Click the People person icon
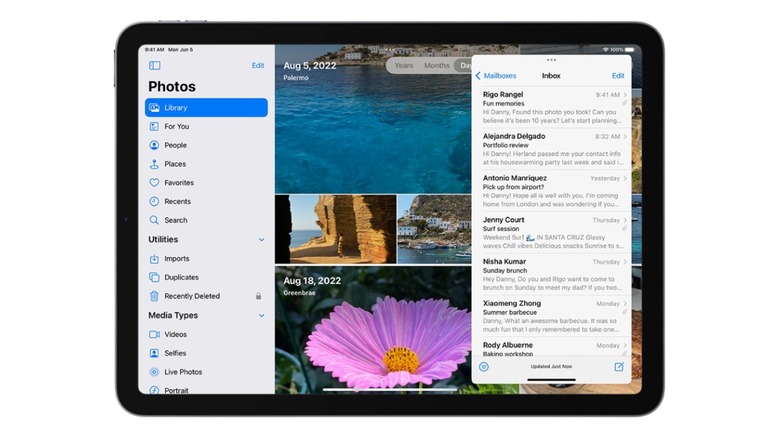Viewport: 780px width, 438px height. pos(154,145)
